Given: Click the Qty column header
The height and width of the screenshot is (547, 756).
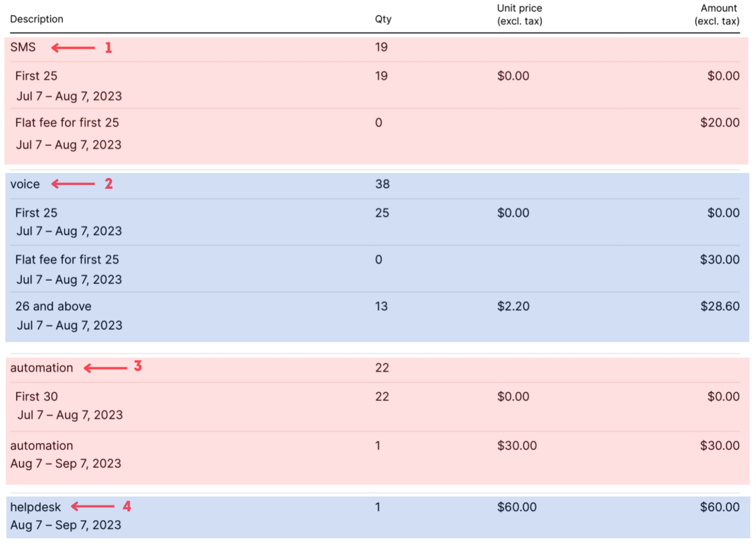Looking at the screenshot, I should [x=383, y=19].
